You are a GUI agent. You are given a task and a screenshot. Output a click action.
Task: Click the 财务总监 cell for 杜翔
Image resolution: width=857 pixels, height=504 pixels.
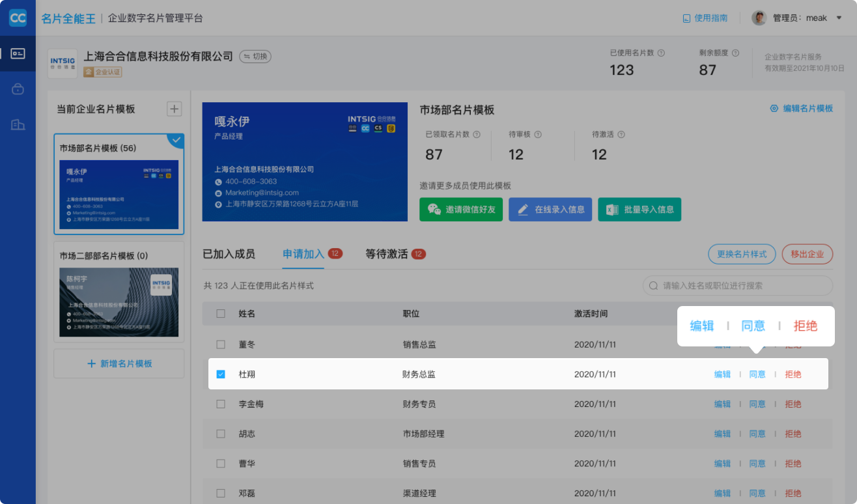pos(419,374)
